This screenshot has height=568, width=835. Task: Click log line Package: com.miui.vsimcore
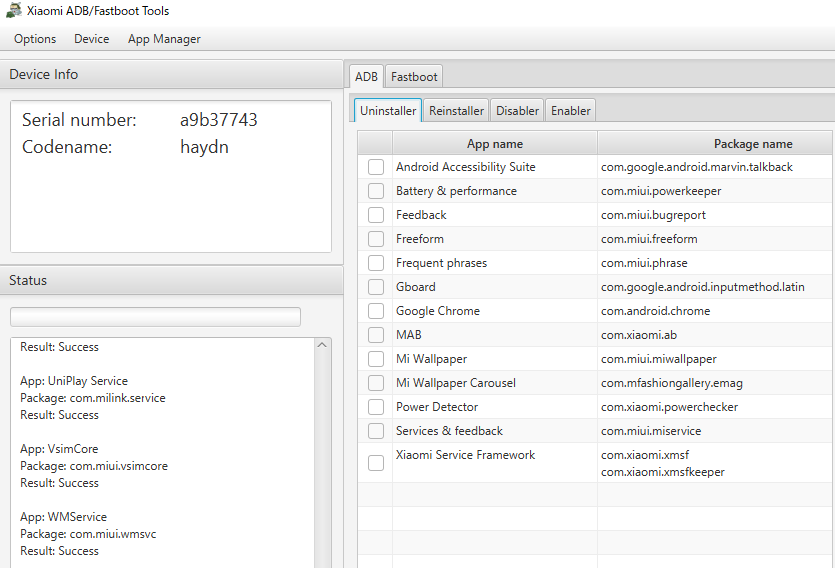[x=94, y=466]
